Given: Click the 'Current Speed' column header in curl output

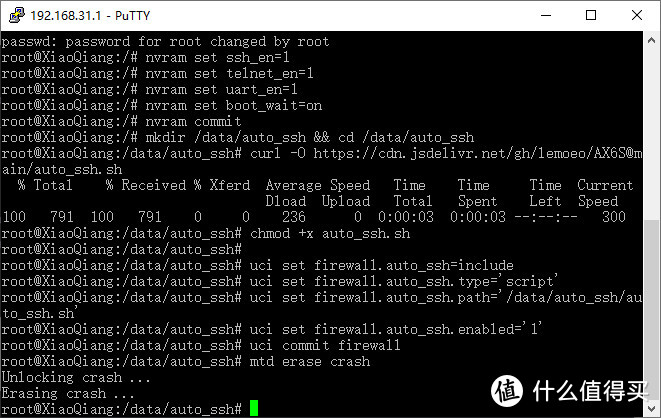Looking at the screenshot, I should pos(605,193).
